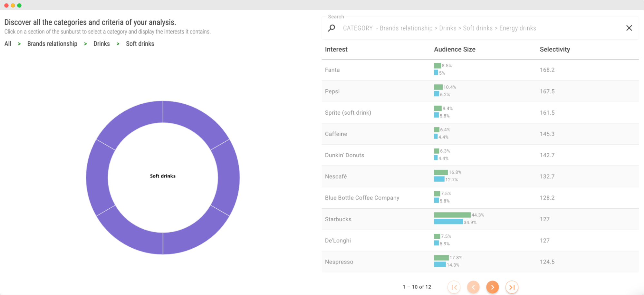Select Blue Bottle Coffee Company row
The height and width of the screenshot is (295, 644).
tap(480, 198)
